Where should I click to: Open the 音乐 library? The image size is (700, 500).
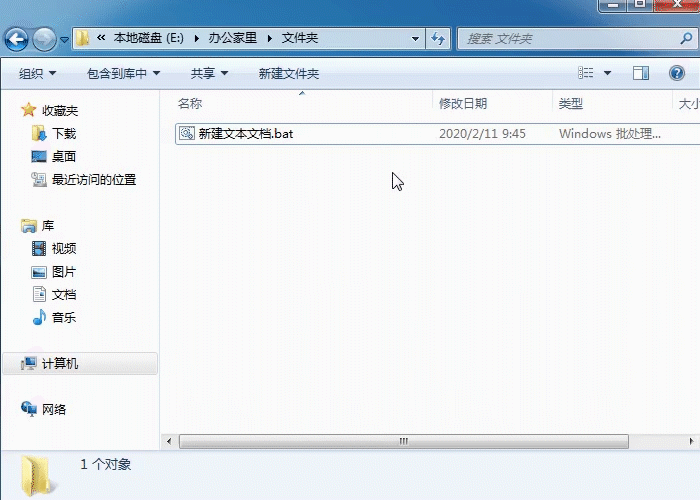click(x=63, y=317)
